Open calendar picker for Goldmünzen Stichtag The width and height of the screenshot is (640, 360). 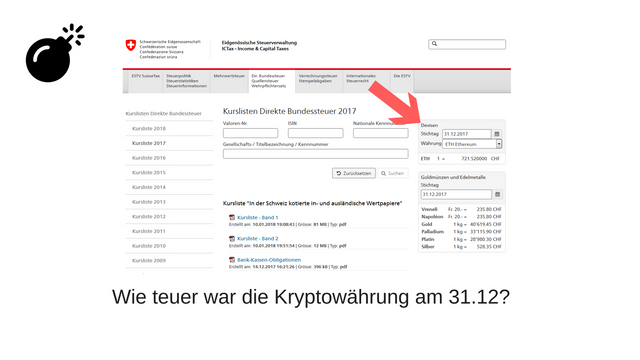(497, 194)
